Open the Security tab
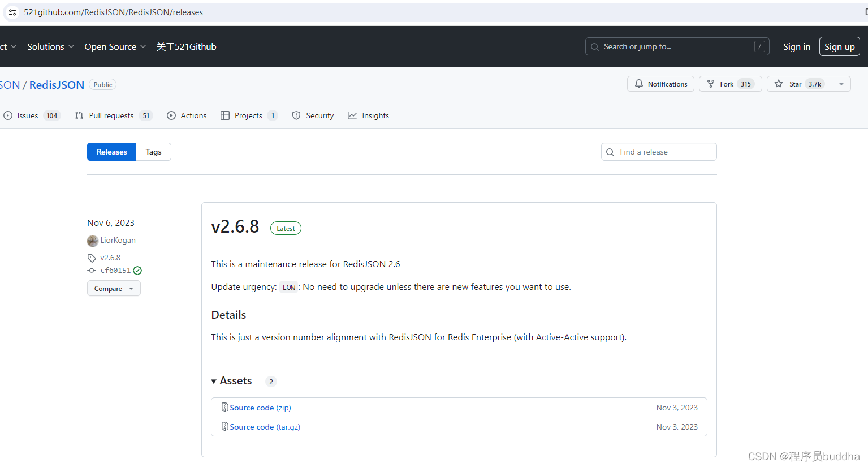The width and height of the screenshot is (868, 467). point(313,115)
